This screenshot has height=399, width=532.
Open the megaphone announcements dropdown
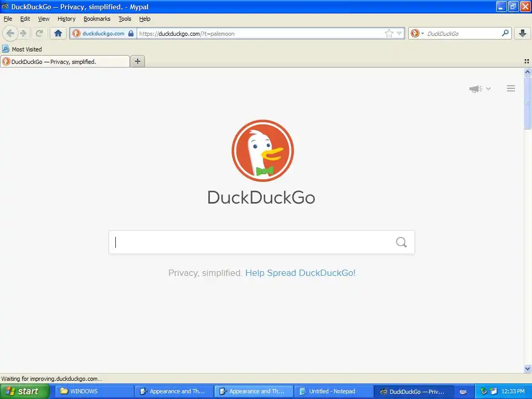pyautogui.click(x=480, y=89)
